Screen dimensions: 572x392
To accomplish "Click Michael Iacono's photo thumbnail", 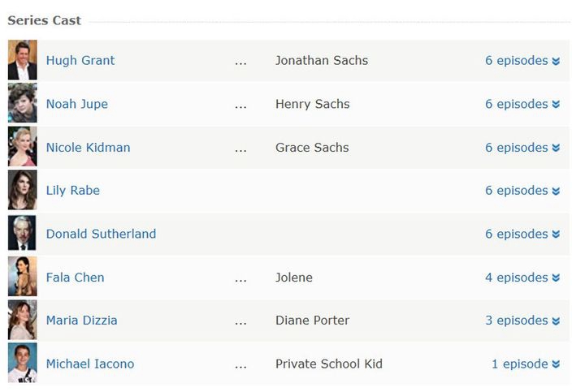I will click(x=22, y=363).
